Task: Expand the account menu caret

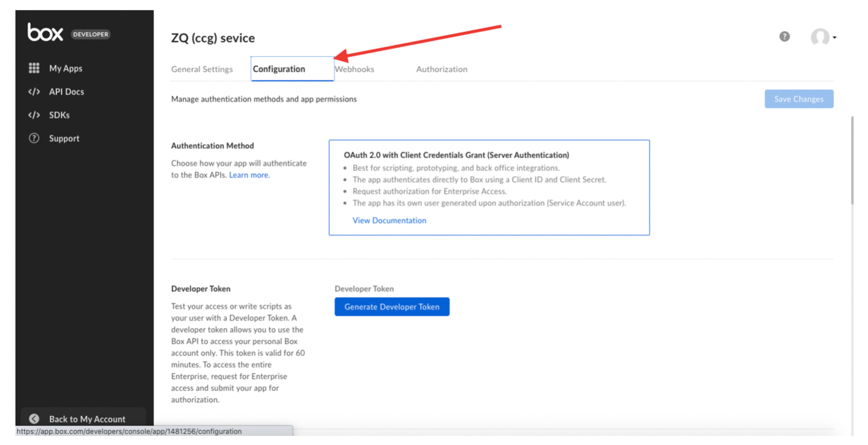Action: coord(835,38)
